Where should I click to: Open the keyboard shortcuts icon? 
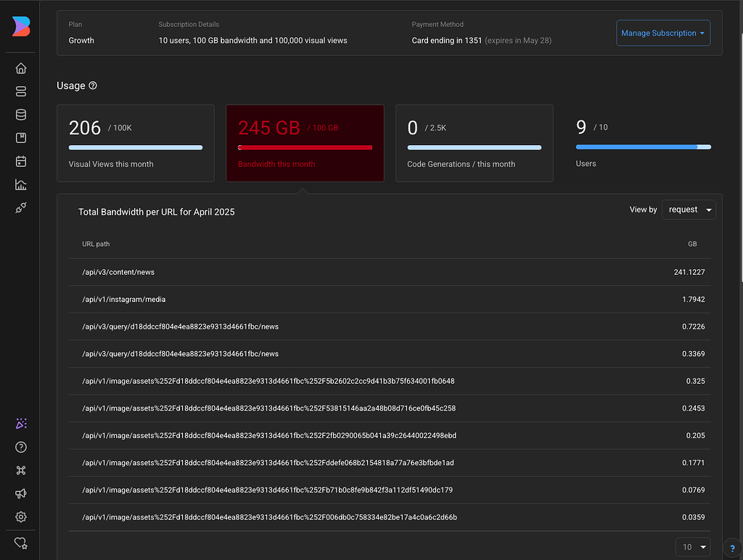20,470
